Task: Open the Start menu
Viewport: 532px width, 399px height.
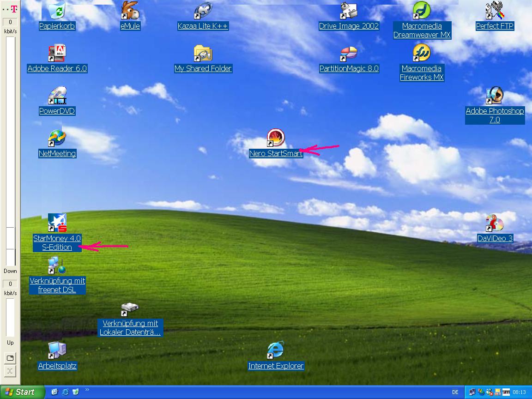Action: point(22,392)
